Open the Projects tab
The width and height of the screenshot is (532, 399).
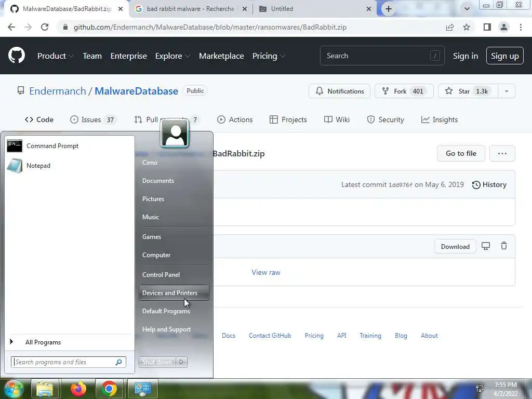tap(288, 119)
